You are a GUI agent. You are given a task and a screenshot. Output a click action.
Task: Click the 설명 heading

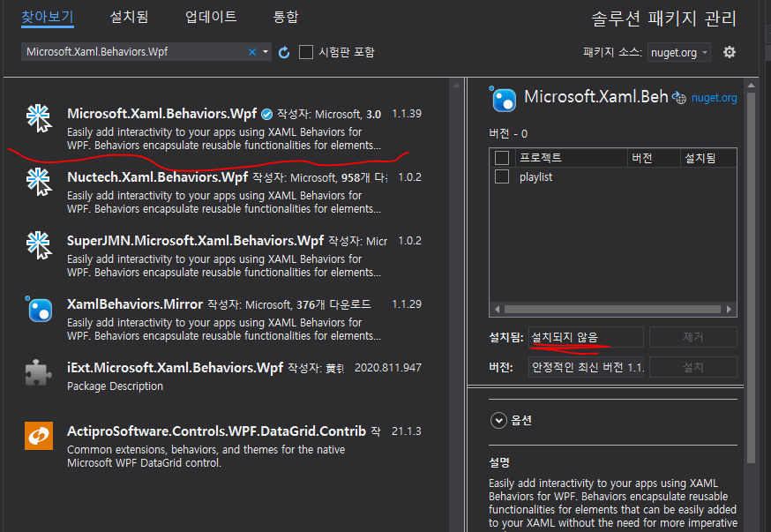click(499, 462)
